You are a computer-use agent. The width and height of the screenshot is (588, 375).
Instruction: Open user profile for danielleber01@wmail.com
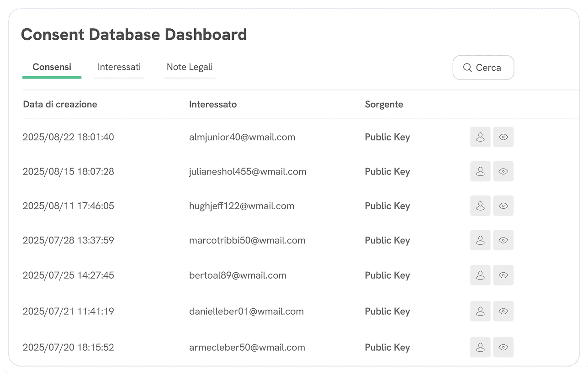point(480,311)
